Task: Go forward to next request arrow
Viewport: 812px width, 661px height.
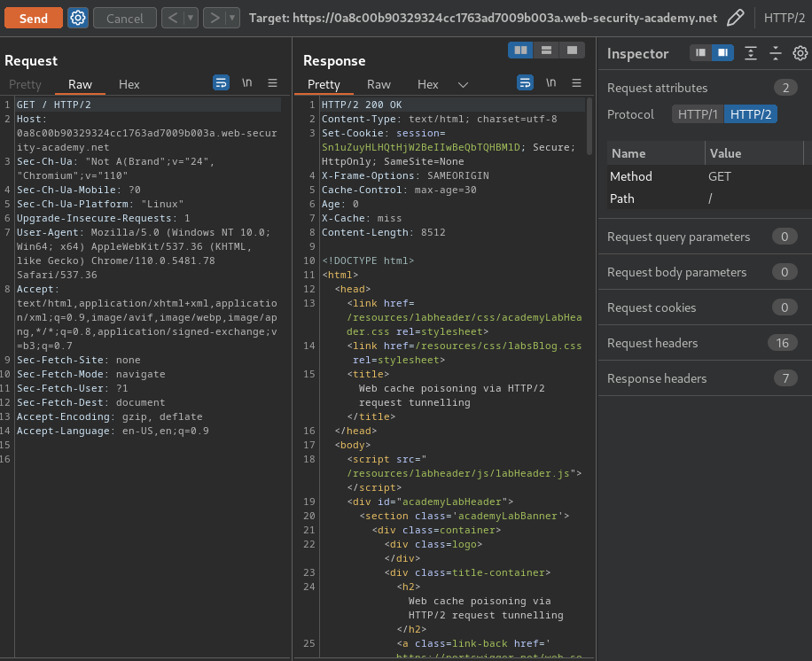Action: [x=215, y=18]
